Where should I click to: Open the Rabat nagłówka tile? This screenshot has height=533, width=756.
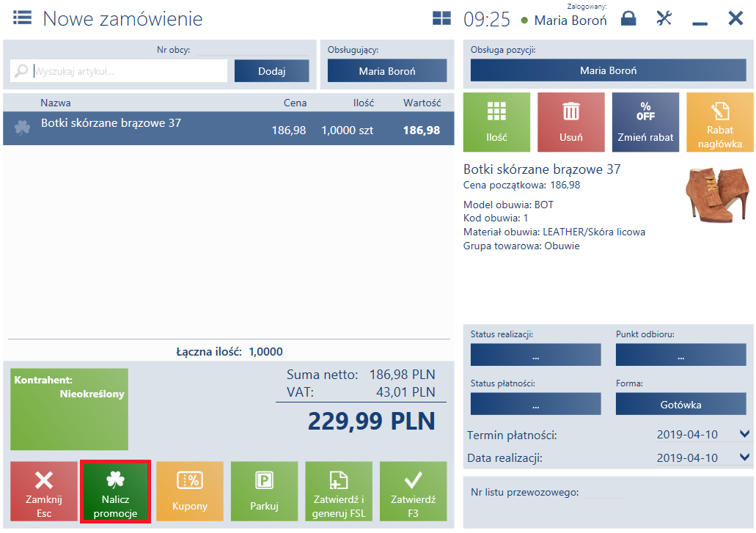tap(720, 122)
